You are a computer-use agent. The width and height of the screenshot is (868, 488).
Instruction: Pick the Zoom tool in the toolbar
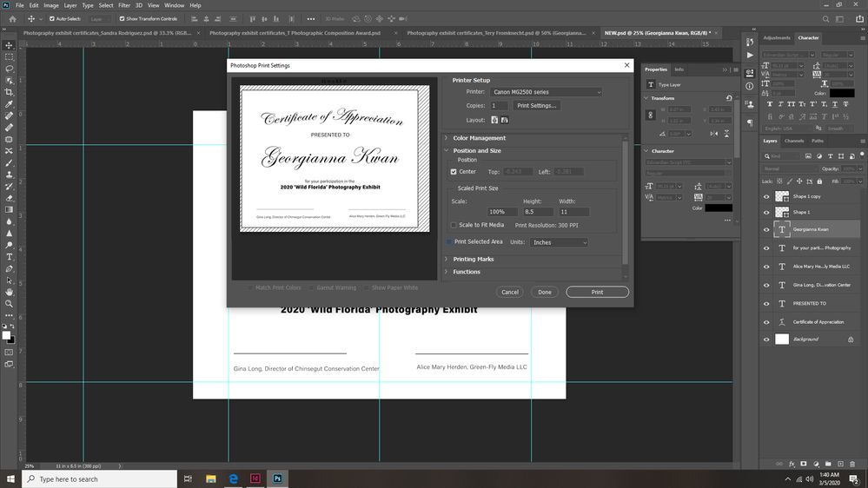pos(10,304)
